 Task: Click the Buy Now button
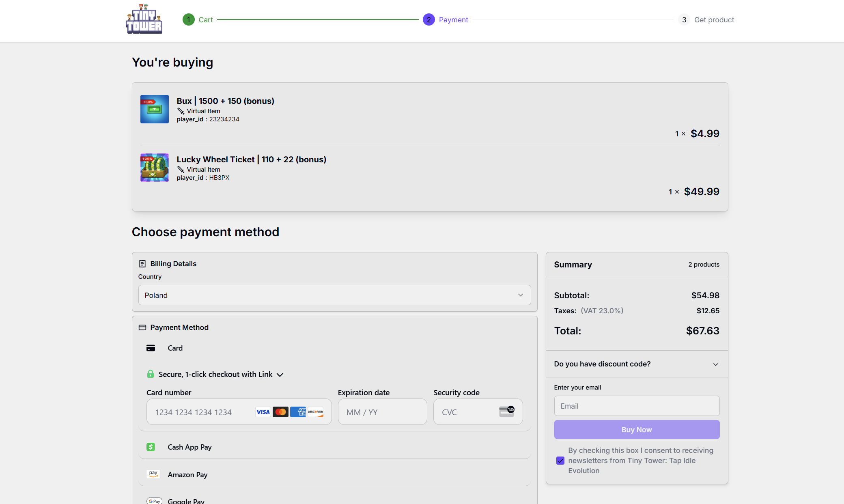(637, 429)
